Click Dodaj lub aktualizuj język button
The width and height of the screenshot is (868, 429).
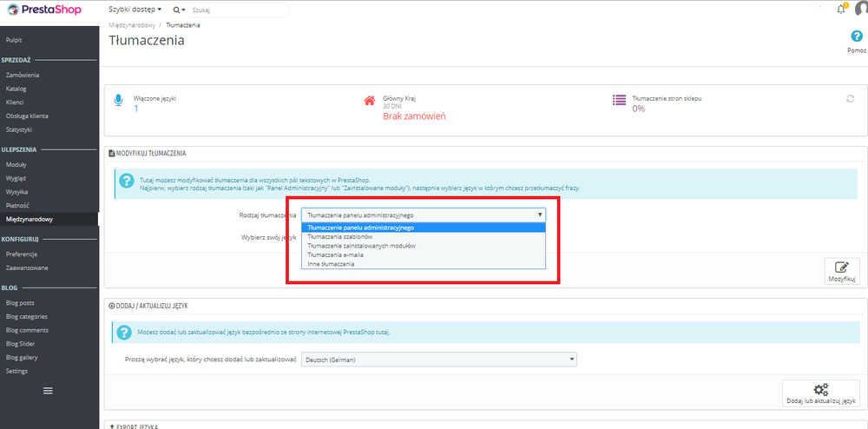[821, 393]
